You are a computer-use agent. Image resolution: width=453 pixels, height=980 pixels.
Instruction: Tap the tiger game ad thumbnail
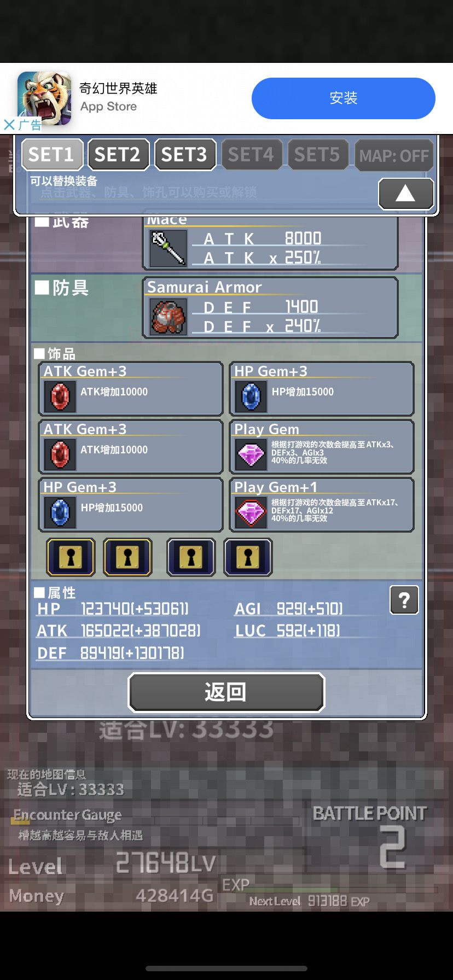click(44, 98)
